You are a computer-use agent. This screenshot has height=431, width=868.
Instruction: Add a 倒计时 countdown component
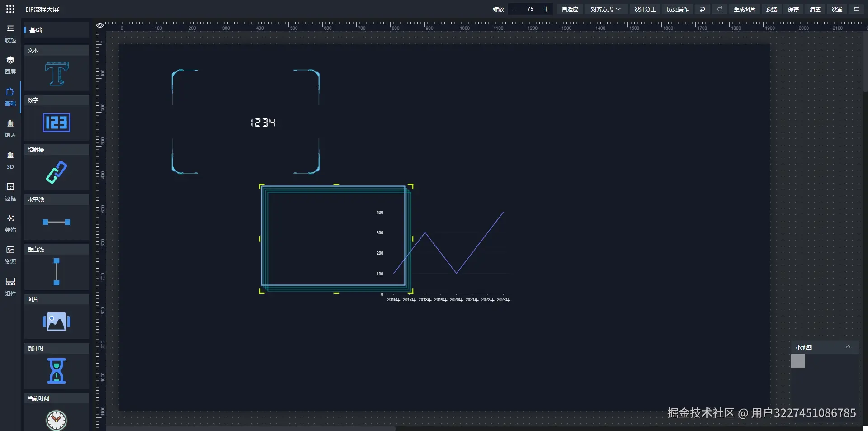click(57, 366)
